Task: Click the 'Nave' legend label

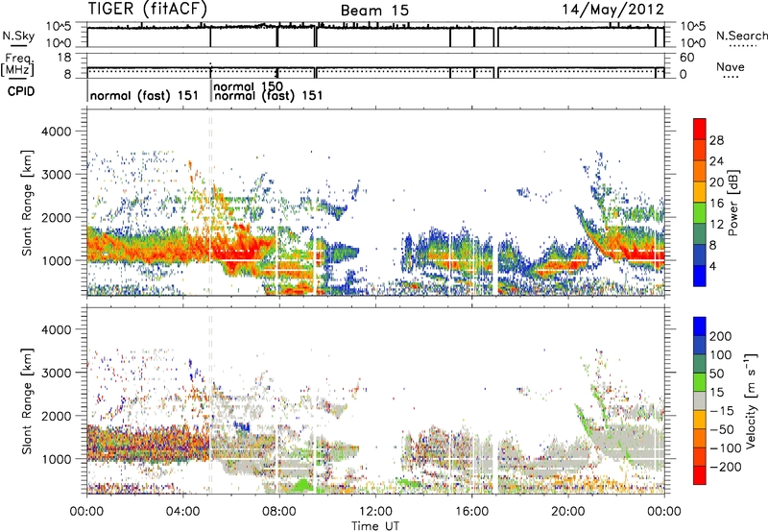Action: click(x=730, y=67)
